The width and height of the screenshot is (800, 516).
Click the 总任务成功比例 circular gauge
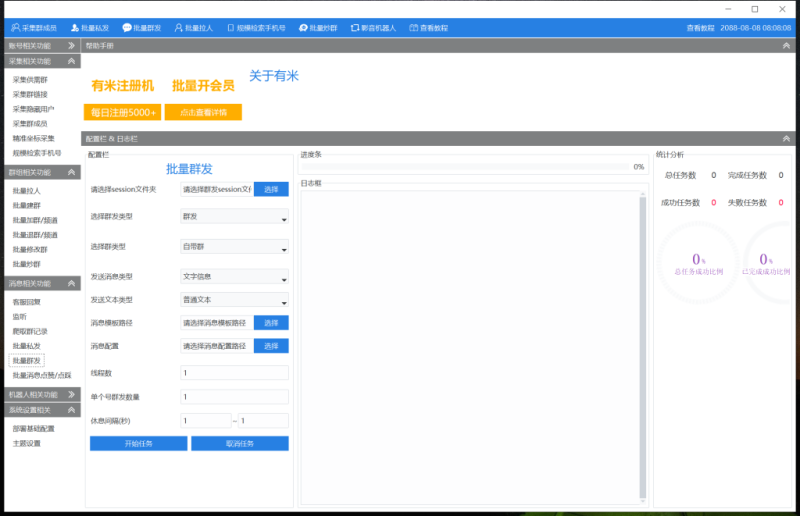(698, 263)
